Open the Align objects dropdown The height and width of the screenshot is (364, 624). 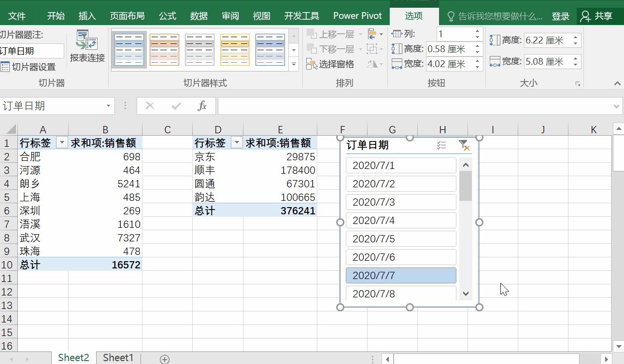375,34
